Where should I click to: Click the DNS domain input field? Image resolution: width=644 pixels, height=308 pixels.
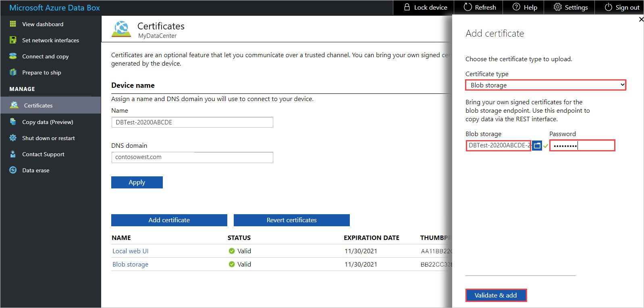(192, 157)
